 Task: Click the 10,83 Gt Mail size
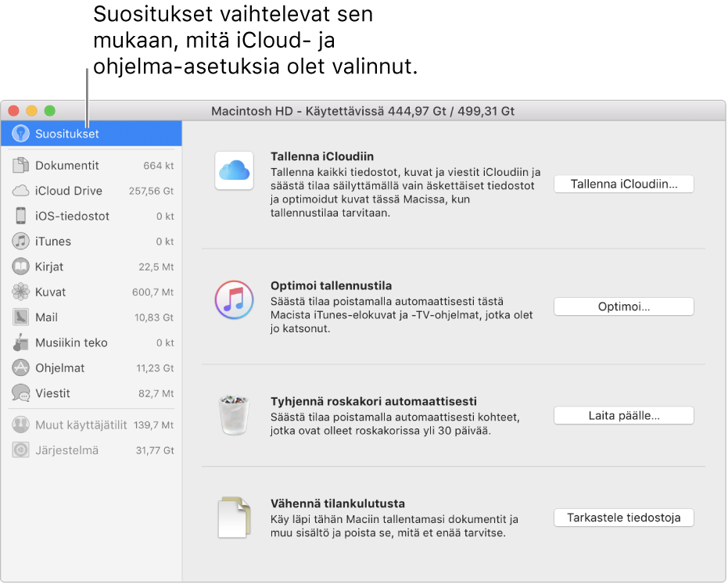coord(154,317)
